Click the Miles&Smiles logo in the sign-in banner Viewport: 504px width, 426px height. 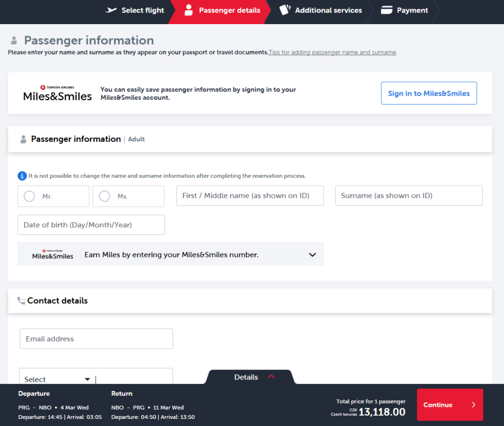tap(58, 94)
